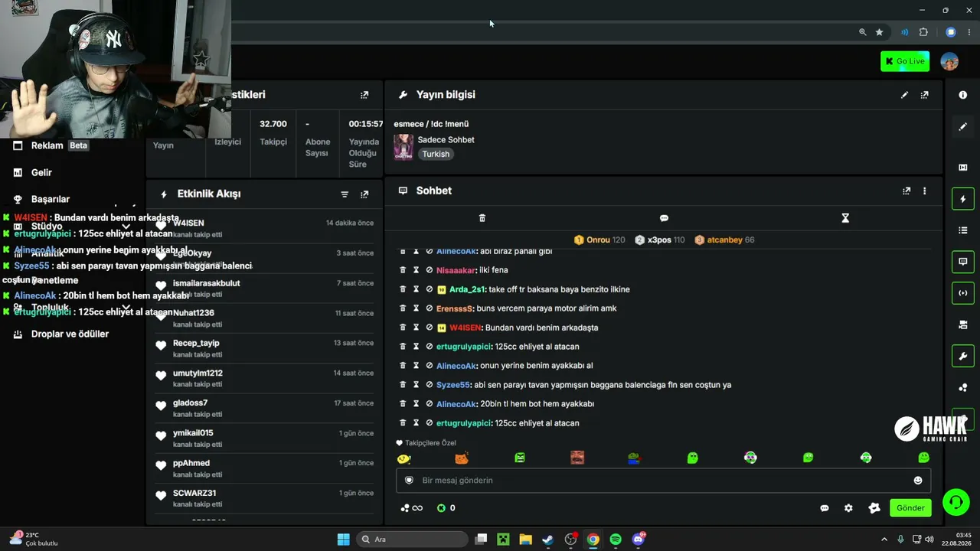Image resolution: width=980 pixels, height=551 pixels.
Task: Toggle the broadcast signal panel in sidebar
Action: click(963, 293)
